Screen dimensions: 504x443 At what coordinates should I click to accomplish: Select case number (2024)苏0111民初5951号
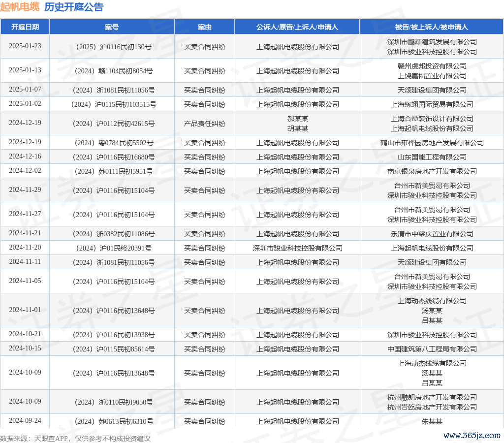[114, 171]
